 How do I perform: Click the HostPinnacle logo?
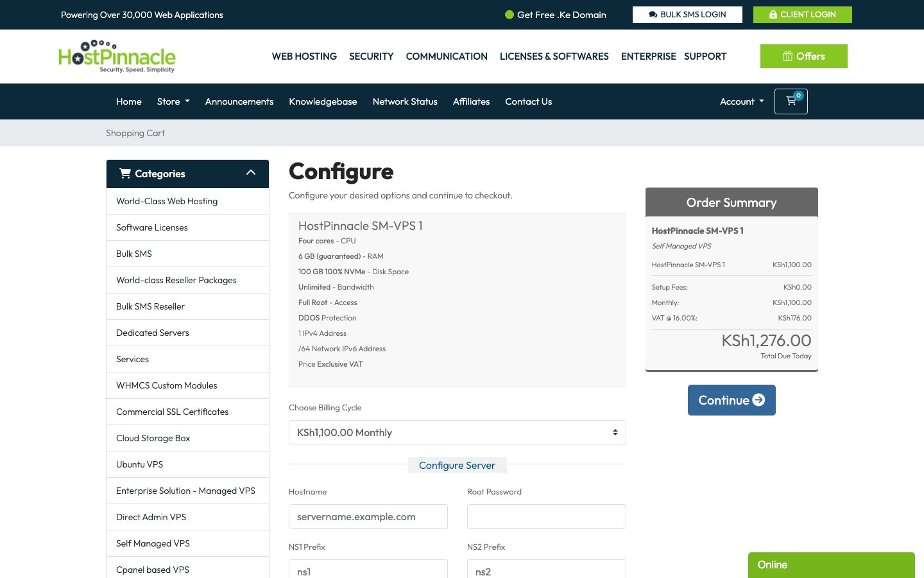(x=117, y=57)
